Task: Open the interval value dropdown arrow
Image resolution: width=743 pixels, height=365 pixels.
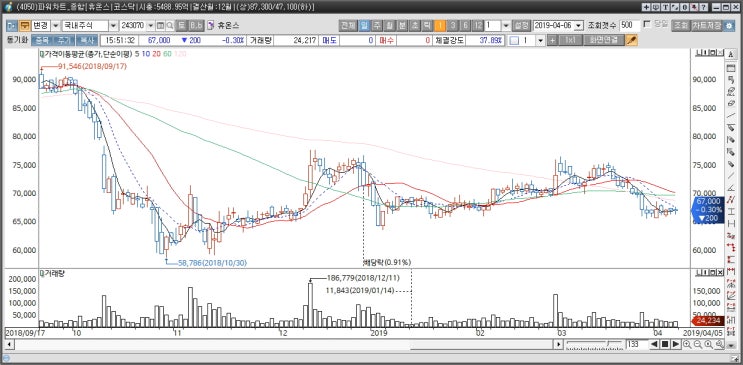Action: point(506,26)
